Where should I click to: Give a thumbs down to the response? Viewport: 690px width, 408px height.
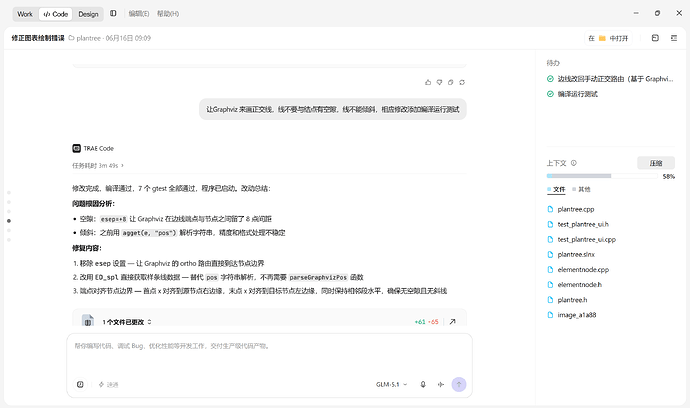point(439,82)
